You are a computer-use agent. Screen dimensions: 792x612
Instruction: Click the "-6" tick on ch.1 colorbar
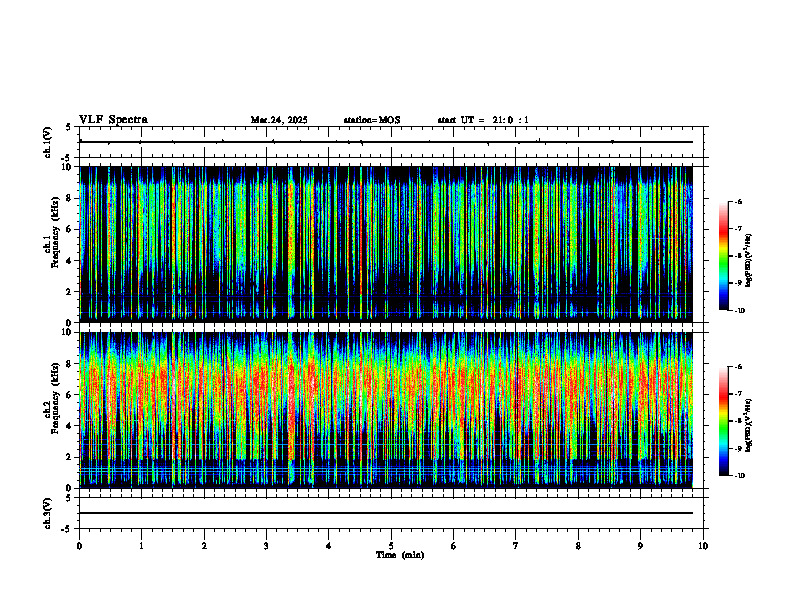[738, 202]
